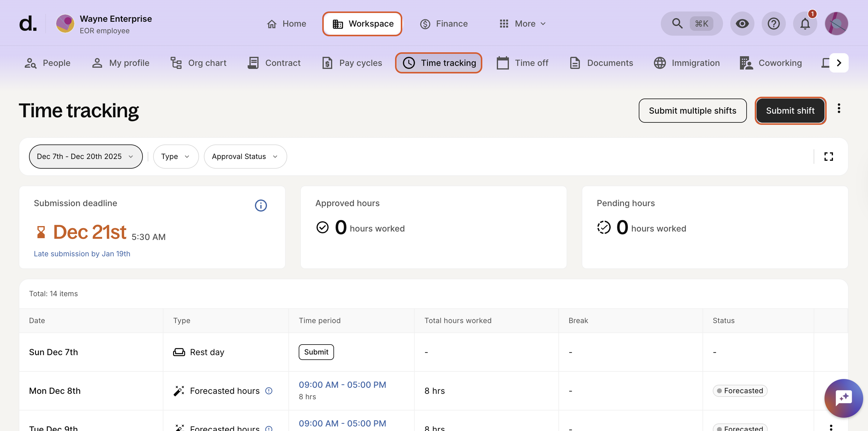Toggle fullscreen table view icon
This screenshot has width=868, height=431.
pos(828,157)
